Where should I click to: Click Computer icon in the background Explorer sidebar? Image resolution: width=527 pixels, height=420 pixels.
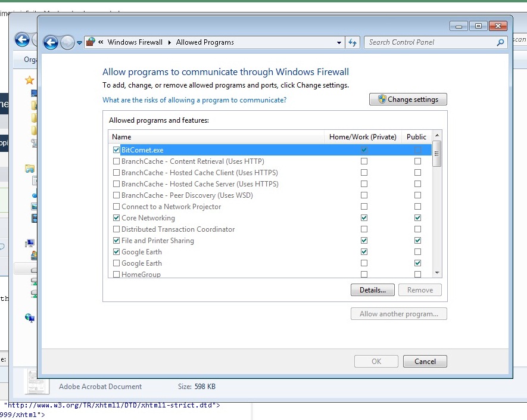coord(30,243)
